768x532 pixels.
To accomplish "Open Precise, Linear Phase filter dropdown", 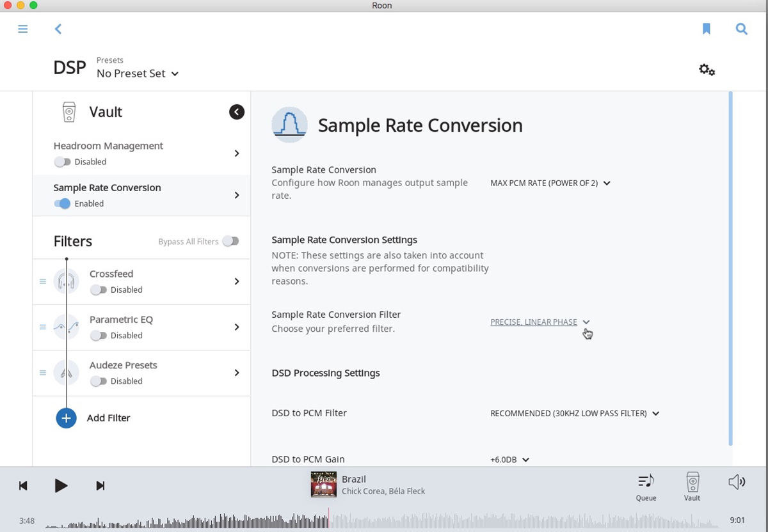I will [x=540, y=322].
